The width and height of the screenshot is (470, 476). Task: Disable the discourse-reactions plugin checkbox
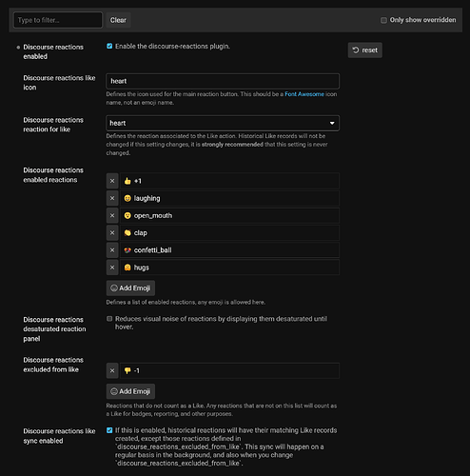(109, 46)
